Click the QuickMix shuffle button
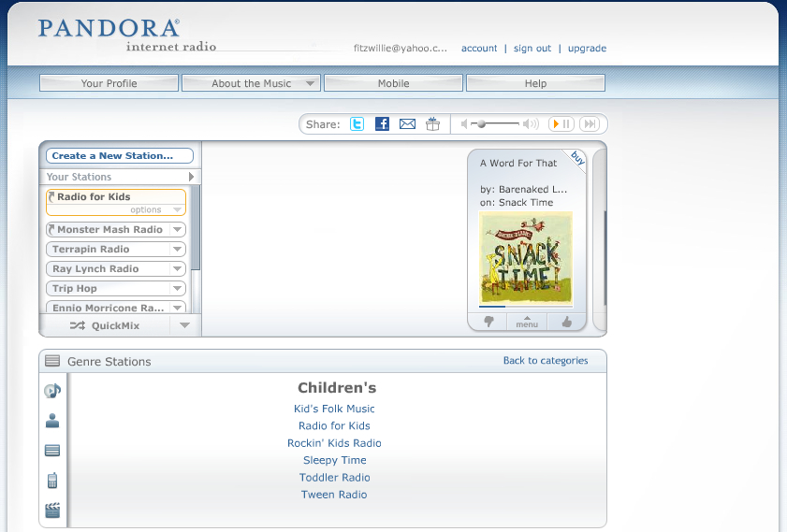The width and height of the screenshot is (787, 532). tap(105, 325)
